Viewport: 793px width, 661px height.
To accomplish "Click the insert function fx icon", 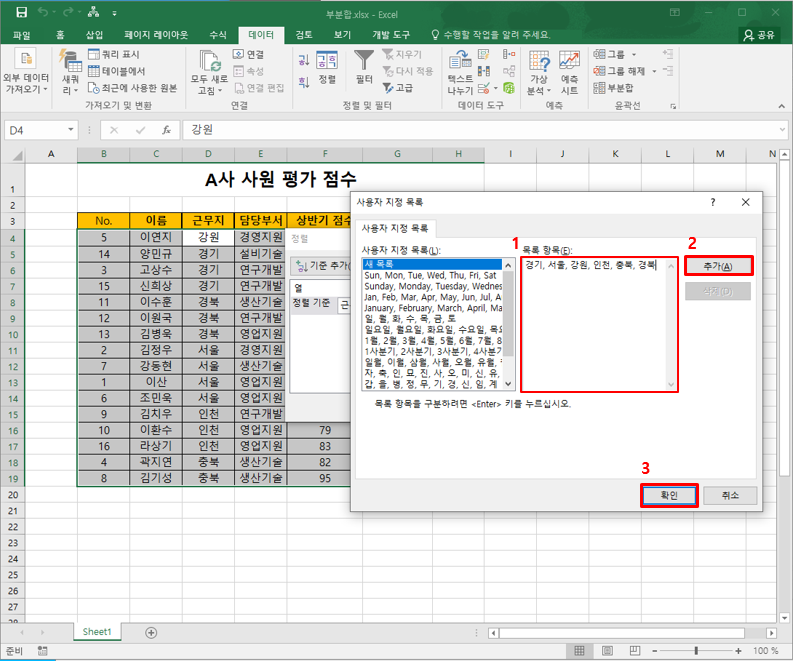I will tap(166, 130).
